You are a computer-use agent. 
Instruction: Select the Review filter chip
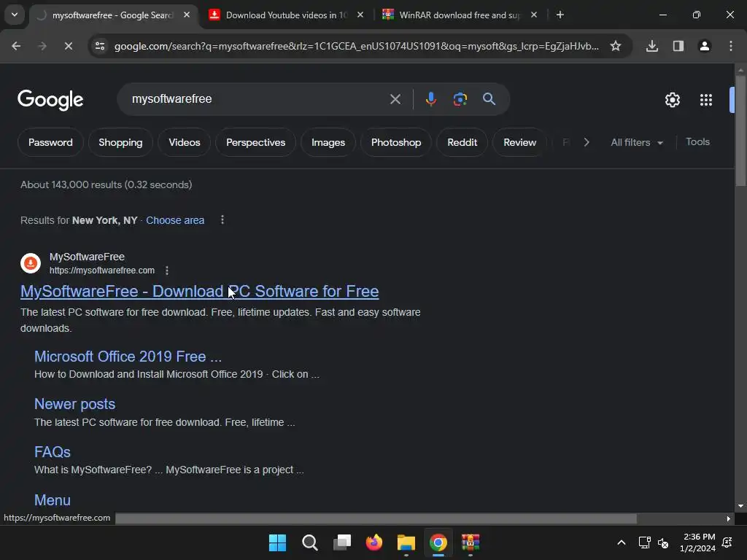(519, 142)
